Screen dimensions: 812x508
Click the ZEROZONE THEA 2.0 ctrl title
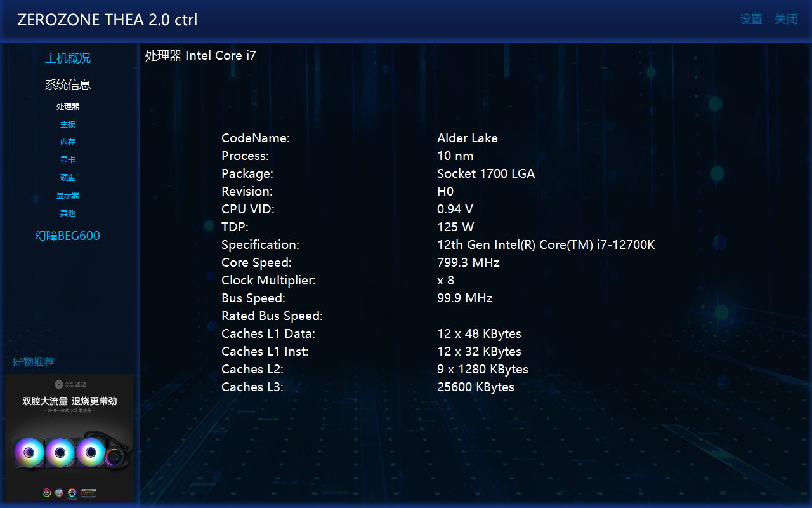click(107, 20)
